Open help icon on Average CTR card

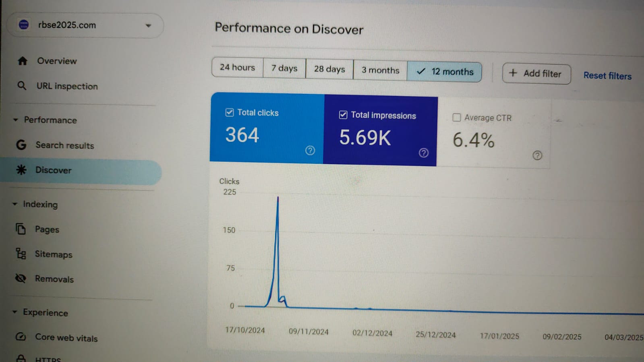[537, 155]
